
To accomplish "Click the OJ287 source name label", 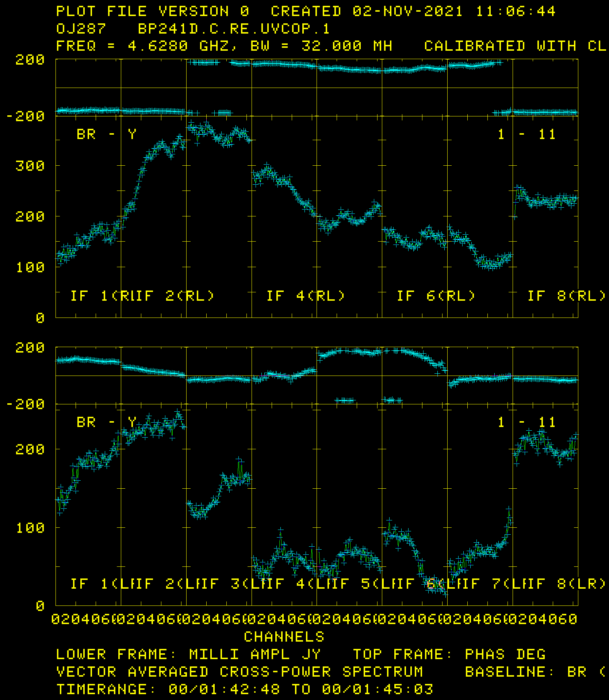I will (81, 29).
